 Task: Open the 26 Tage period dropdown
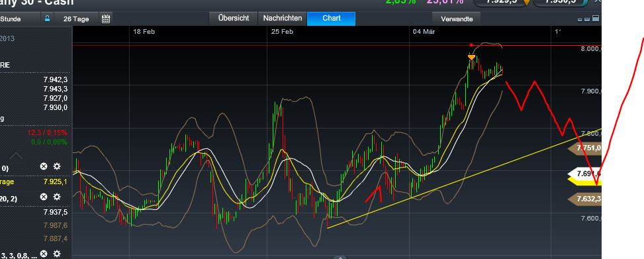[x=76, y=19]
